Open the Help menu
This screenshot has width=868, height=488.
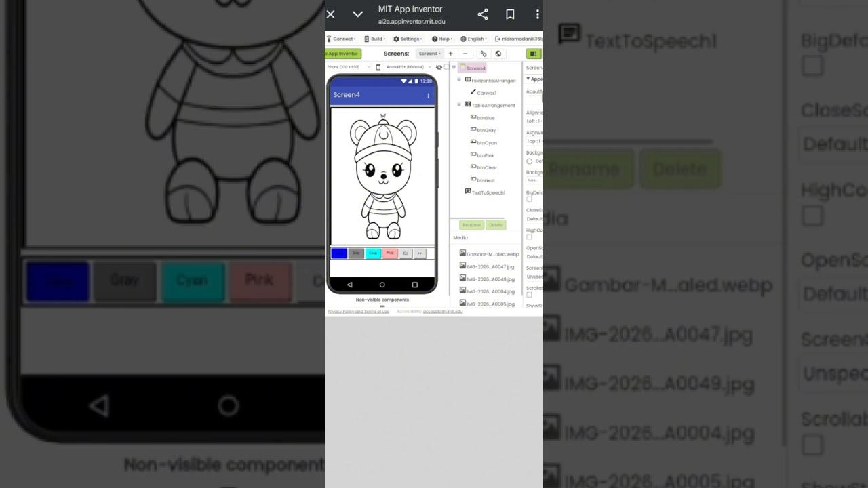[442, 39]
